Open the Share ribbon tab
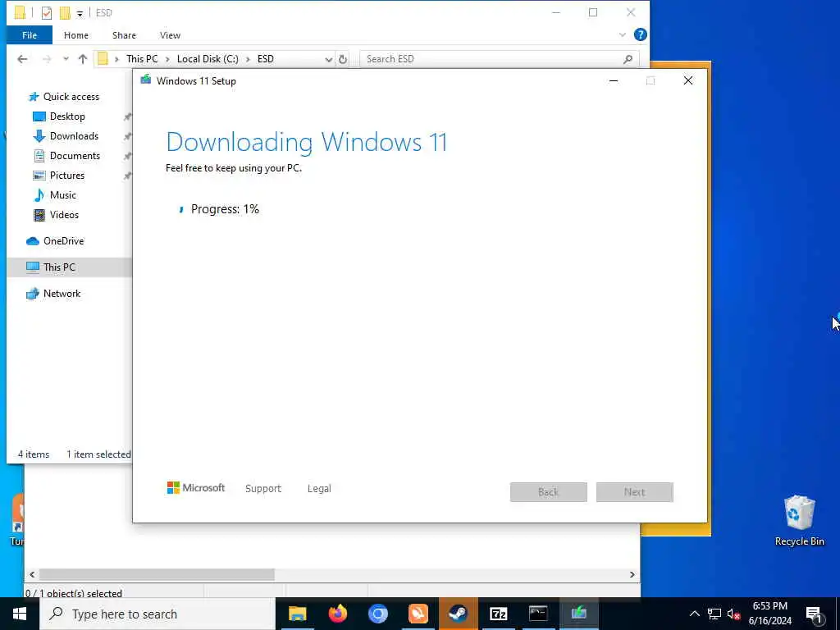Screen dimensions: 840x630 pos(124,35)
